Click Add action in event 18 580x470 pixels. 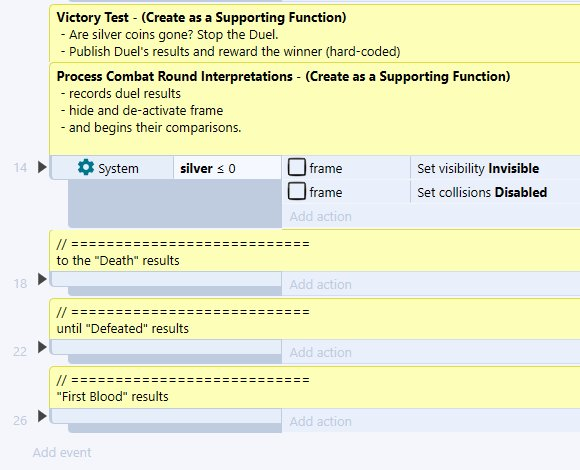tap(320, 284)
